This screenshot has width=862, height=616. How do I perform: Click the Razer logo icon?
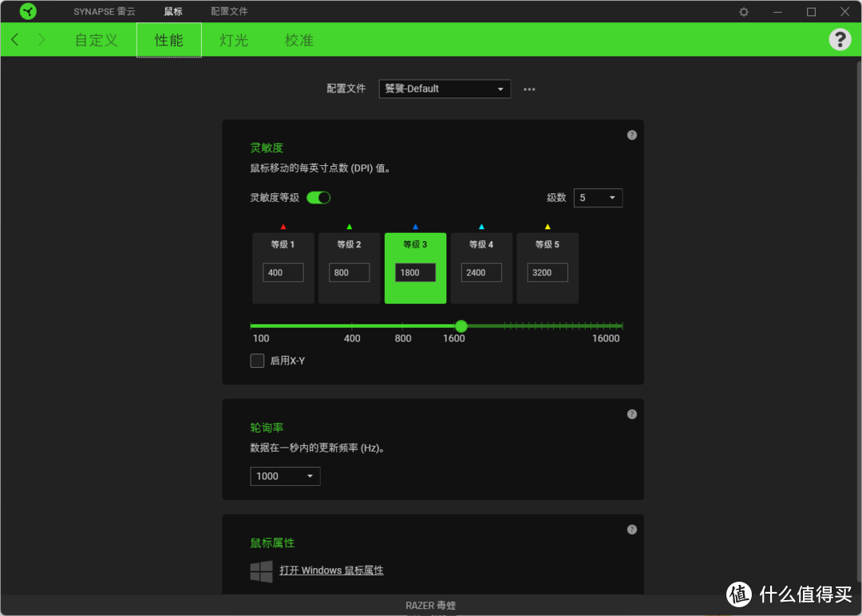[27, 11]
